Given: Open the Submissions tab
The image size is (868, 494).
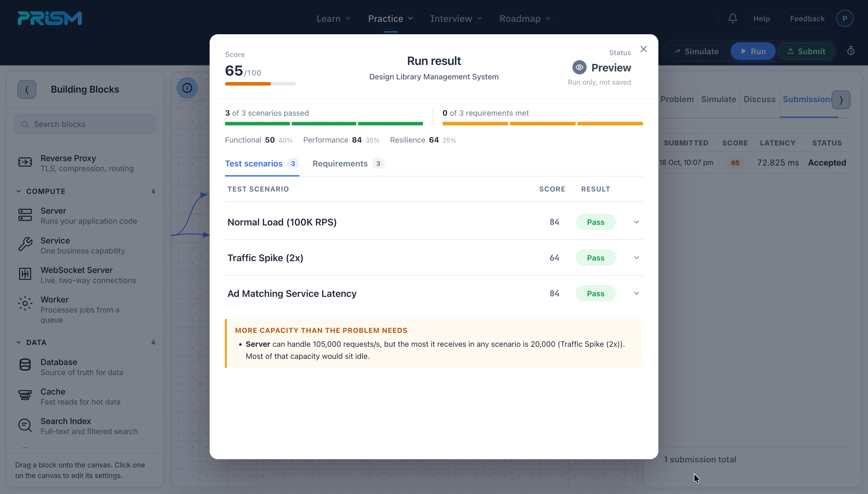Looking at the screenshot, I should 807,99.
